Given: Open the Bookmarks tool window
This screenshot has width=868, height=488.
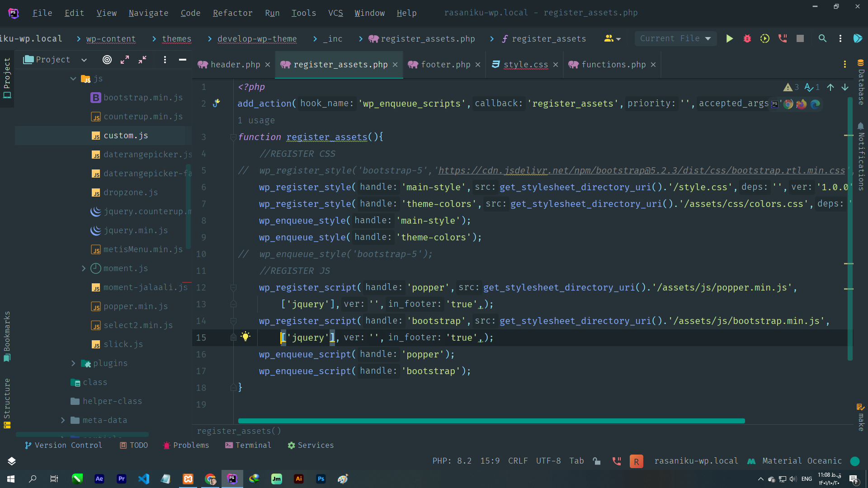Looking at the screenshot, I should [x=7, y=336].
